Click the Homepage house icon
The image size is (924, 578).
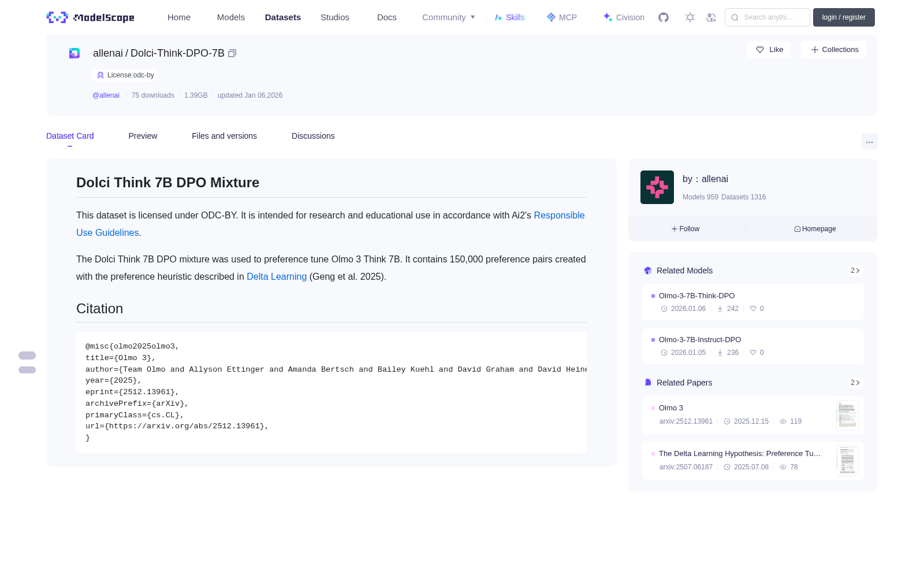pos(798,229)
